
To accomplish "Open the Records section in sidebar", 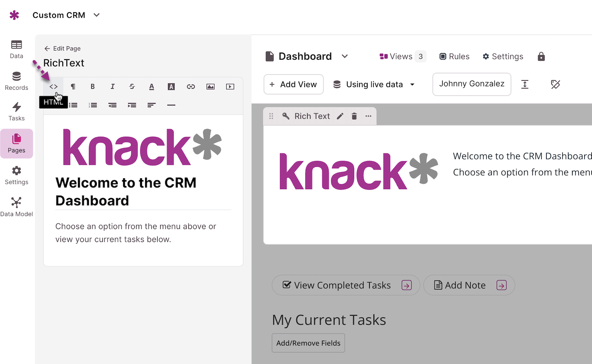I will click(x=17, y=81).
